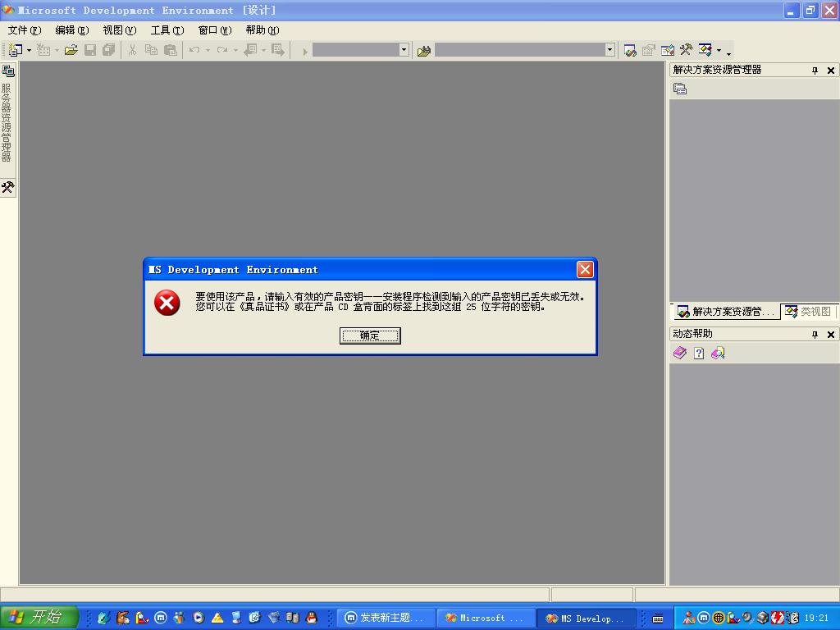Expand the Class View toolbar dropdown arrow
840x630 pixels.
click(719, 51)
